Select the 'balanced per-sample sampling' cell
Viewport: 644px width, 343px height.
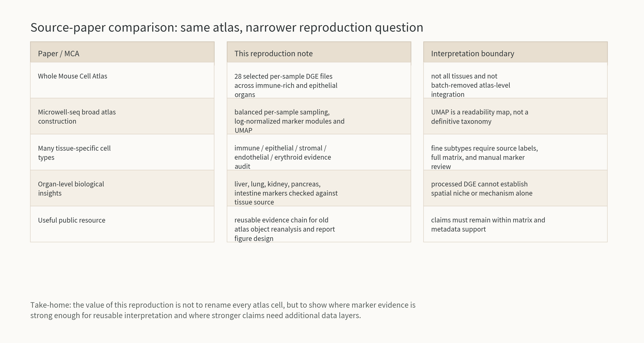coord(319,116)
